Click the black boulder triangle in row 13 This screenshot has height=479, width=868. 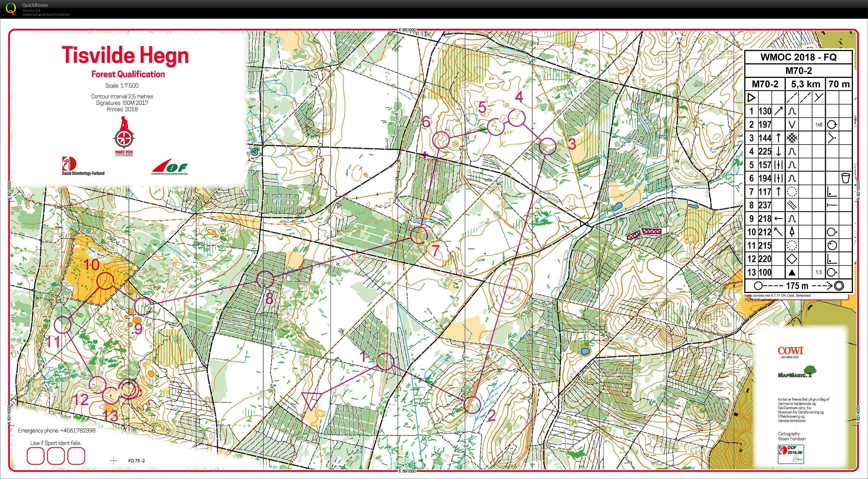coord(792,272)
